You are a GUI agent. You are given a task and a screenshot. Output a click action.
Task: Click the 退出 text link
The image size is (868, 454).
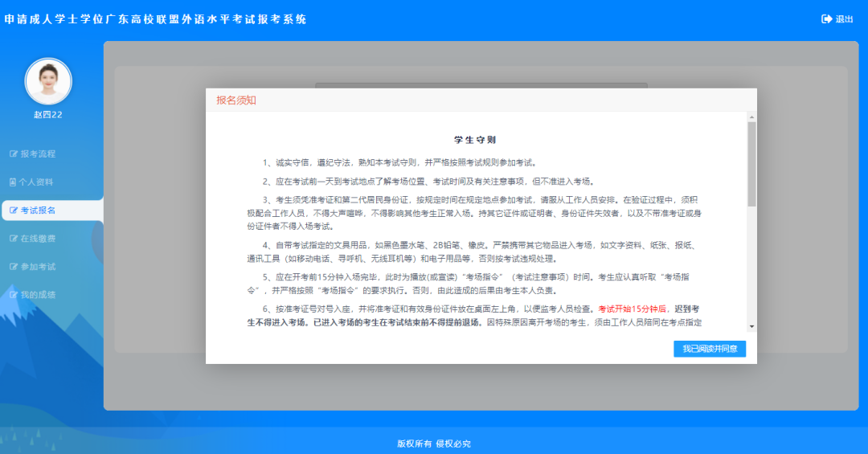tap(845, 19)
